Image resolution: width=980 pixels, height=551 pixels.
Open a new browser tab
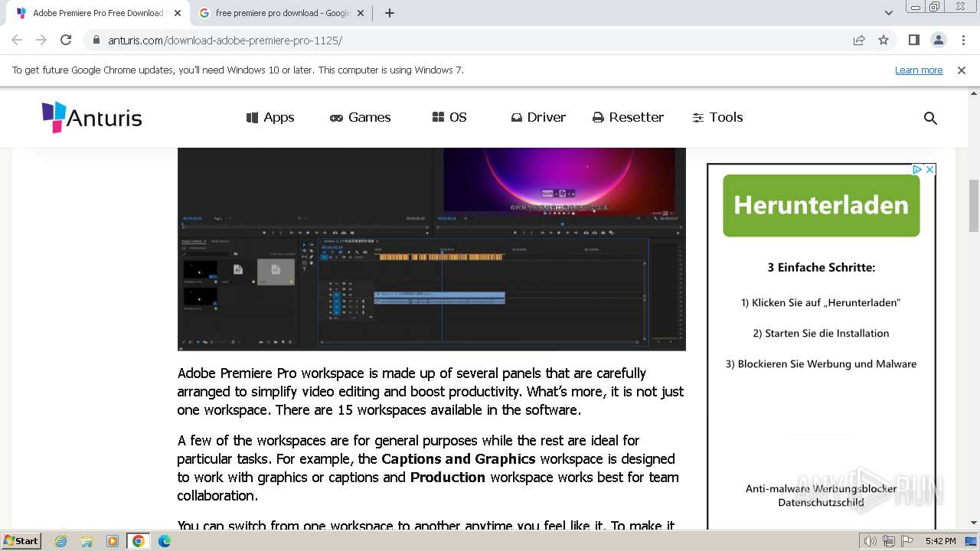coord(390,13)
